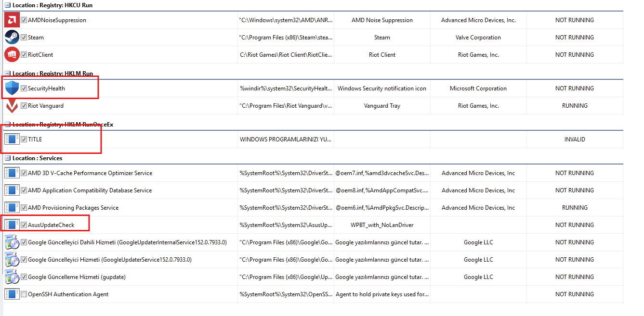Image resolution: width=644 pixels, height=316 pixels.
Task: Click the AMD logo icon beside AMDNoiseSuppression
Action: [x=12, y=20]
